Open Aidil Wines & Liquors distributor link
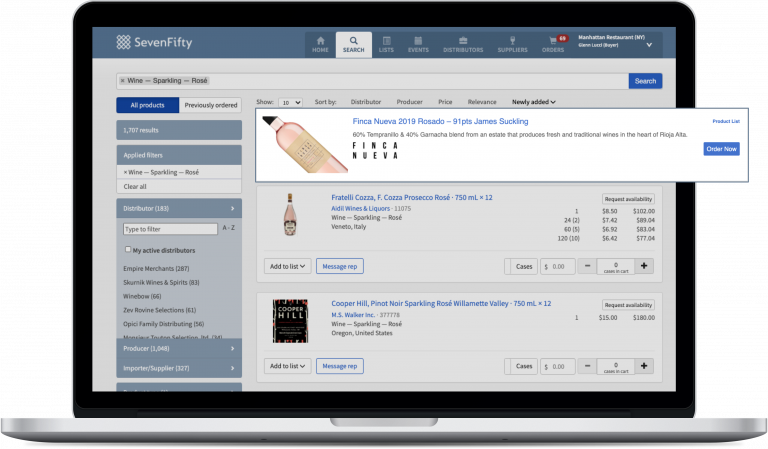Screen dimensions: 768x449 (360, 208)
